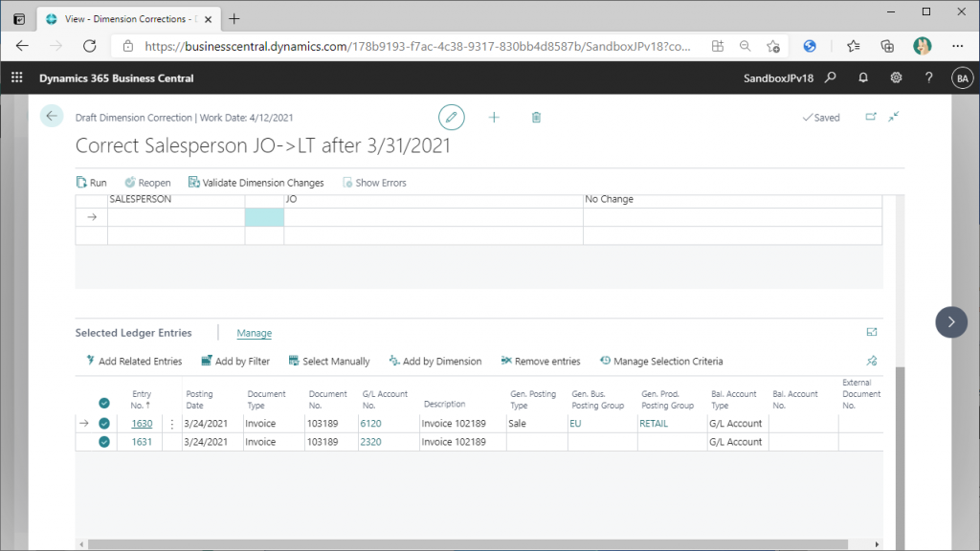This screenshot has height=551, width=980.
Task: Sort by Entry No. column header
Action: click(x=142, y=400)
